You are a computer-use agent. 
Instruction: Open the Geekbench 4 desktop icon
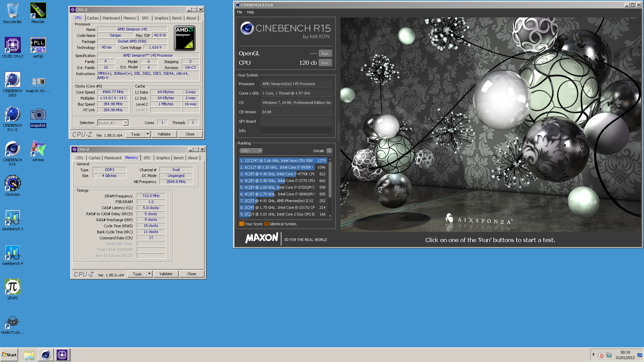point(12,255)
